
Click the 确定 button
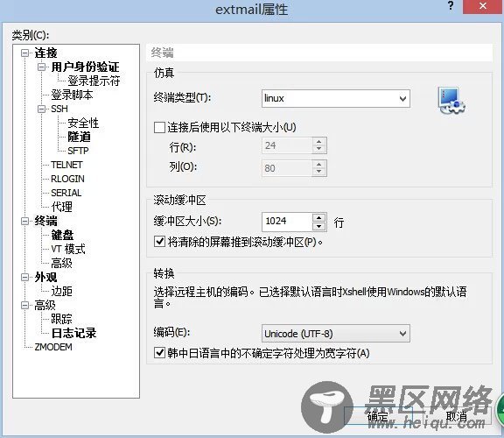[378, 416]
